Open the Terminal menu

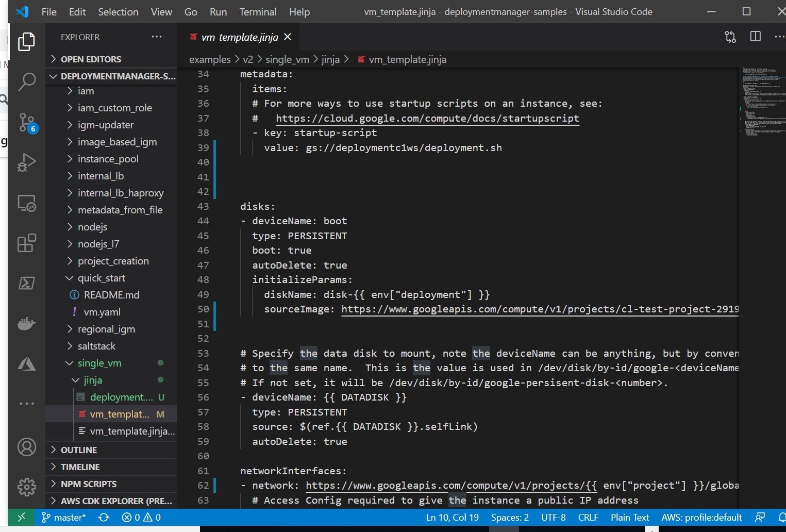[x=258, y=12]
